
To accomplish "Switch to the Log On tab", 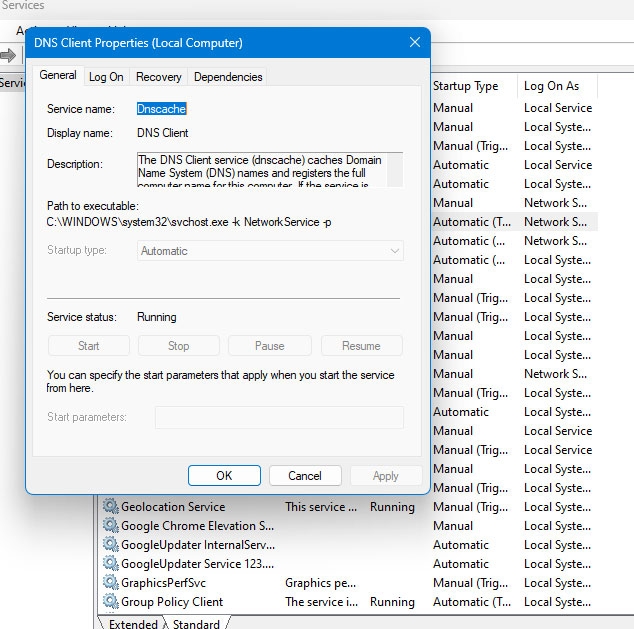I will point(106,77).
